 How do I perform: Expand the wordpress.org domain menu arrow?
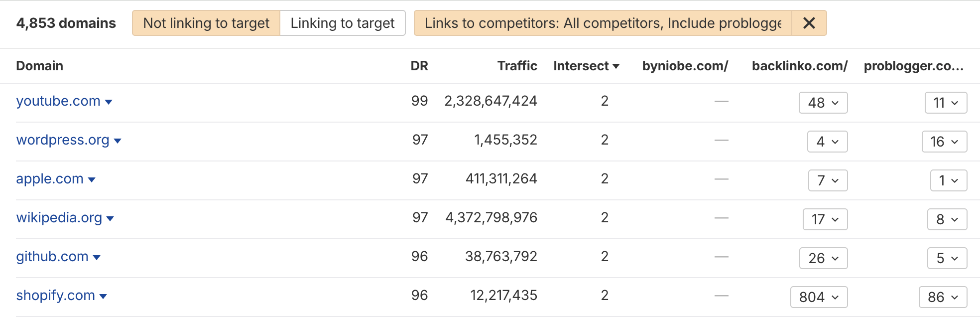(x=118, y=141)
